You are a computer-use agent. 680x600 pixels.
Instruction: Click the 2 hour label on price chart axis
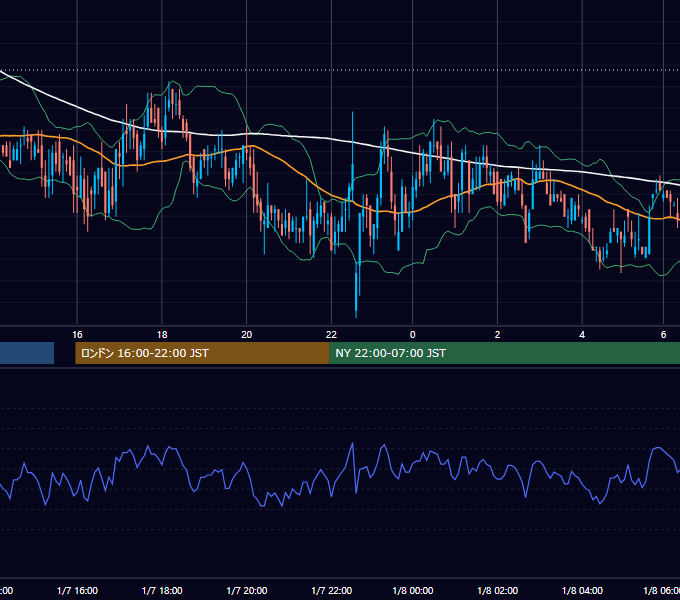[497, 335]
